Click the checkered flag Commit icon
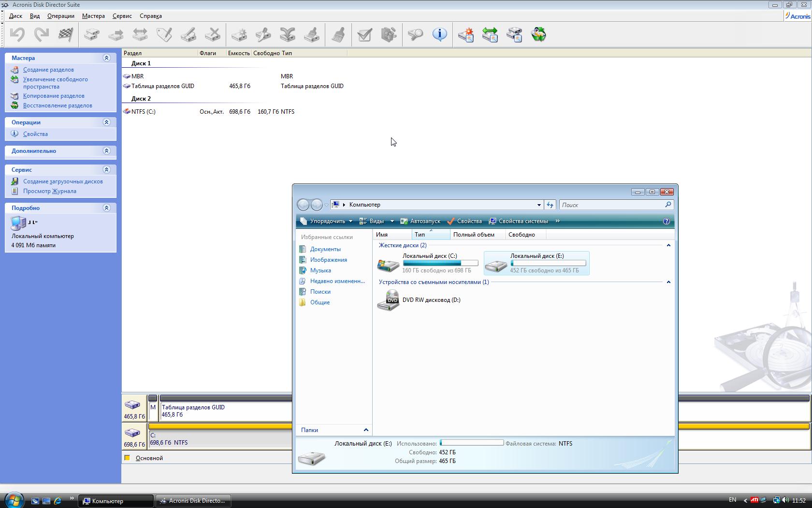The height and width of the screenshot is (508, 812). coord(66,34)
